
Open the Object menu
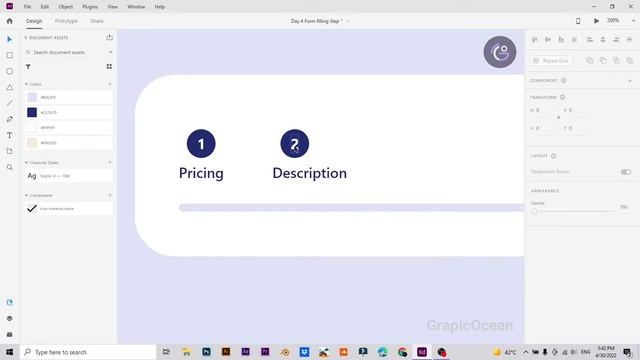[x=65, y=7]
